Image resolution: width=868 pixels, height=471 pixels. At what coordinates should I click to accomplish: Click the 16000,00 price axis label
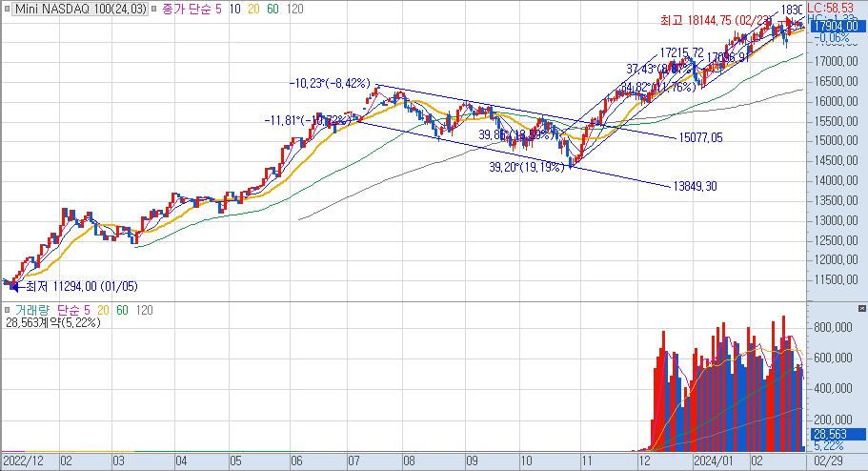pyautogui.click(x=836, y=101)
